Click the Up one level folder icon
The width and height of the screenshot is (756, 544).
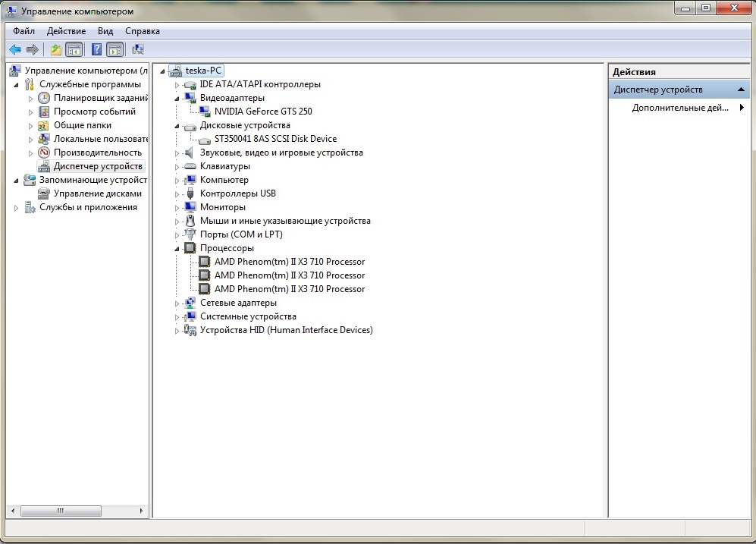[x=55, y=49]
